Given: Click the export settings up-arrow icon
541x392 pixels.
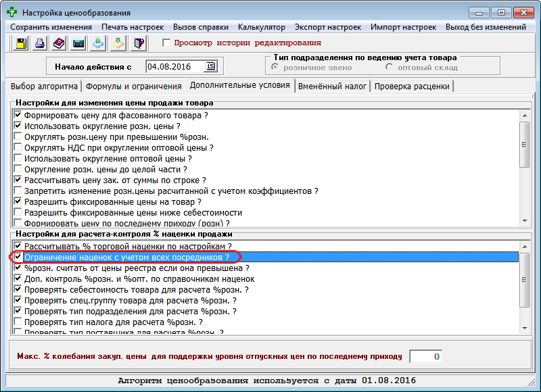Looking at the screenshot, I should click(99, 44).
